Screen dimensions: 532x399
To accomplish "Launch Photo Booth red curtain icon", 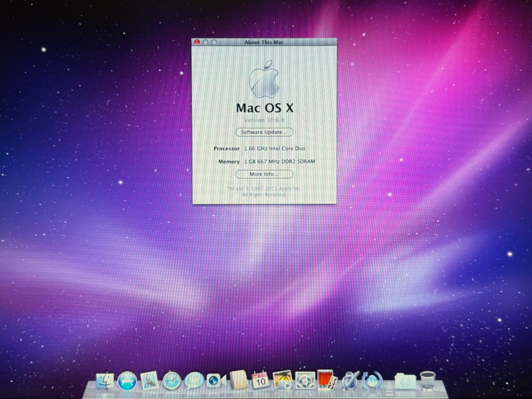I will pos(327,380).
